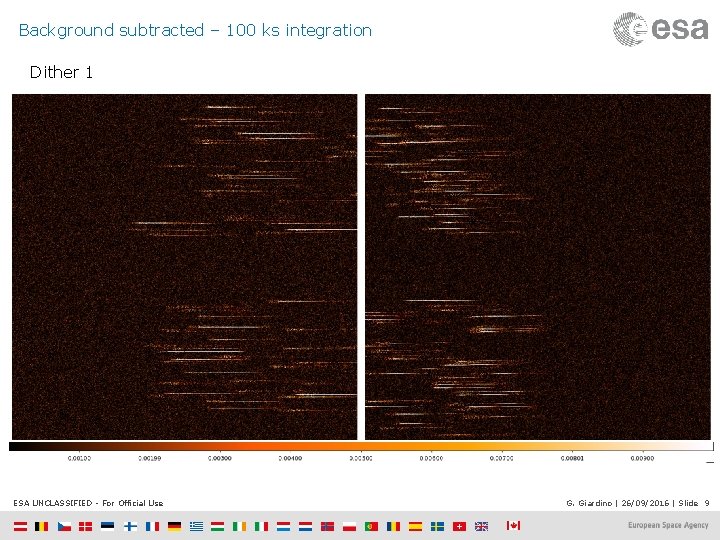Click the 'G. Giardino' author name

tap(589, 503)
